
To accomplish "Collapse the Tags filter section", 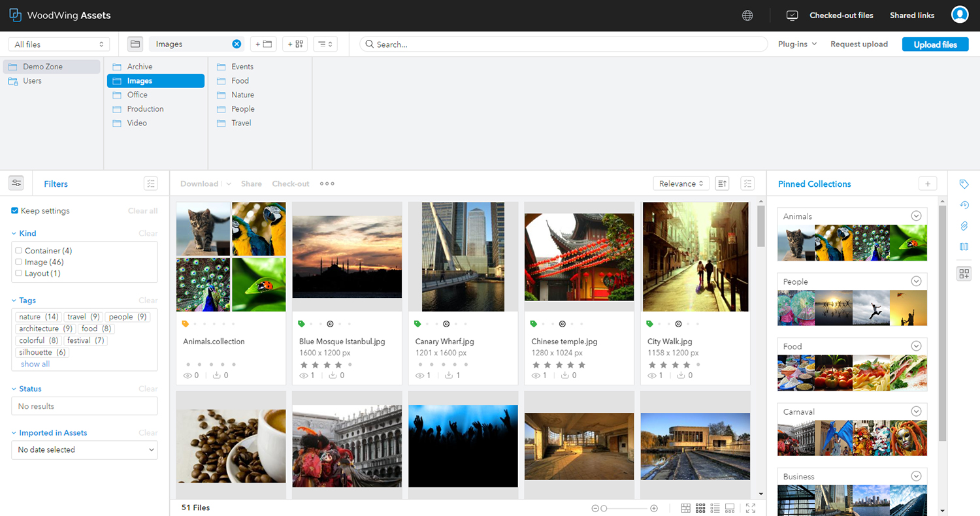I will click(x=14, y=300).
